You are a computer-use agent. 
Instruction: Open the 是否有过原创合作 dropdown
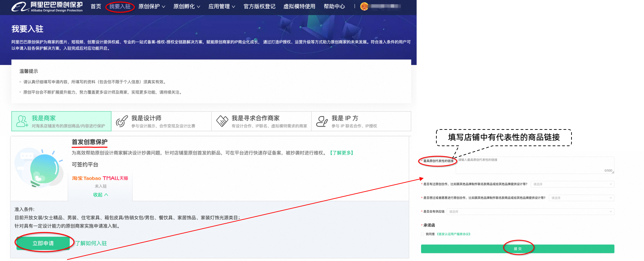tap(573, 184)
